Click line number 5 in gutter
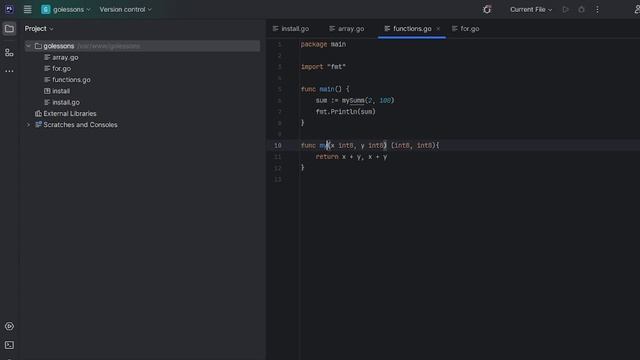This screenshot has width=640, height=360. [x=279, y=89]
